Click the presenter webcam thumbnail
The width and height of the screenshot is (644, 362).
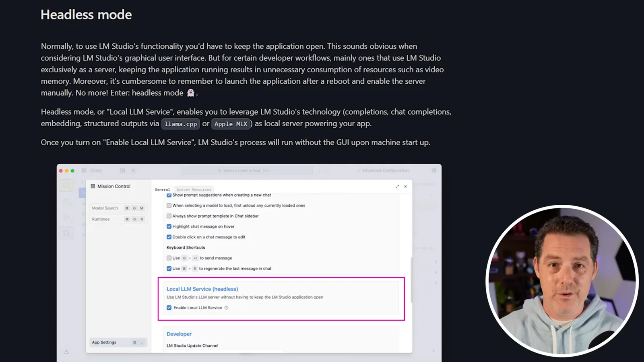(x=562, y=281)
